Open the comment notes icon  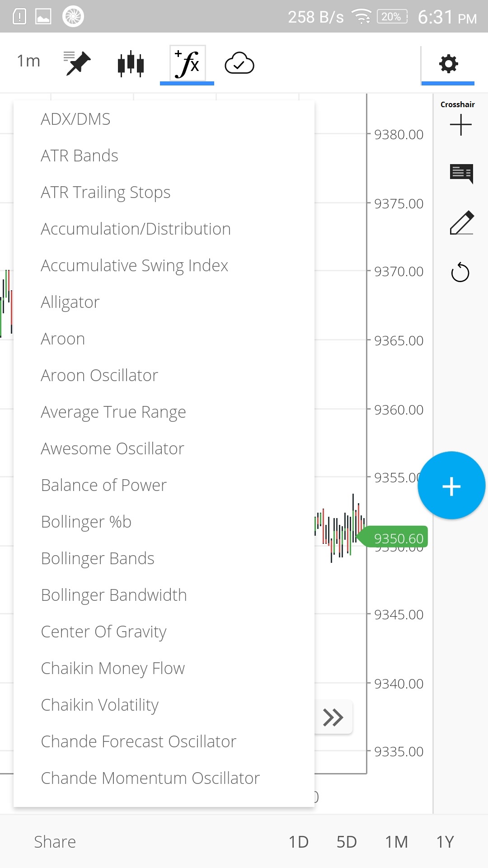(x=461, y=173)
